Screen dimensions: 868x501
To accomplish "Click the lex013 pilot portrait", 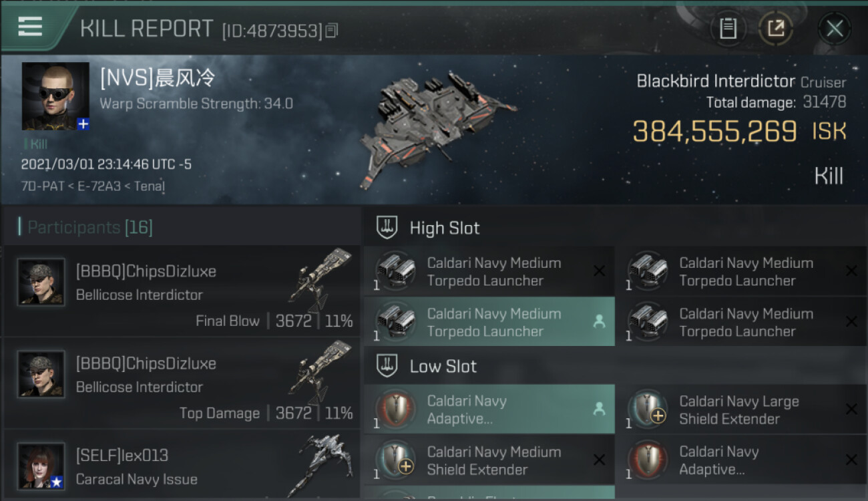I will (41, 465).
